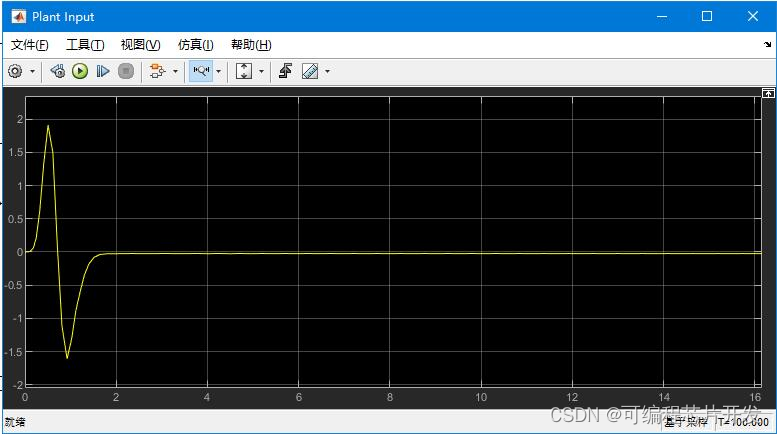Image resolution: width=777 pixels, height=434 pixels.
Task: Open the 视图(V) menu
Action: click(x=141, y=45)
